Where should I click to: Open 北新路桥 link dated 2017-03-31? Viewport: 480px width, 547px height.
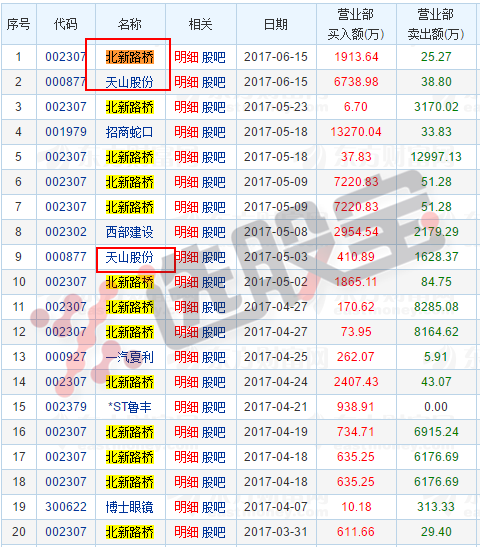(x=129, y=532)
